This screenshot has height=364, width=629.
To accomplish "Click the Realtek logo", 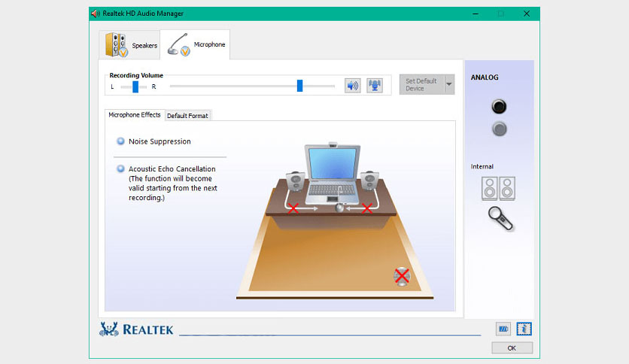I will [x=136, y=329].
